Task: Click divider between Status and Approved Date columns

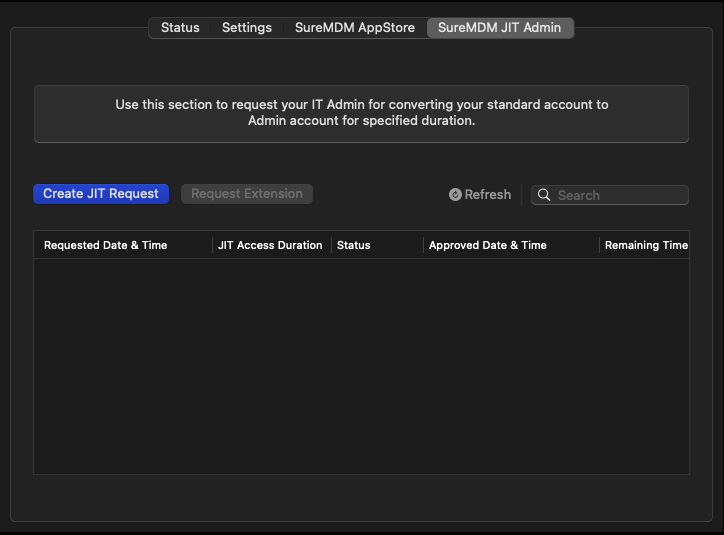Action: point(423,245)
